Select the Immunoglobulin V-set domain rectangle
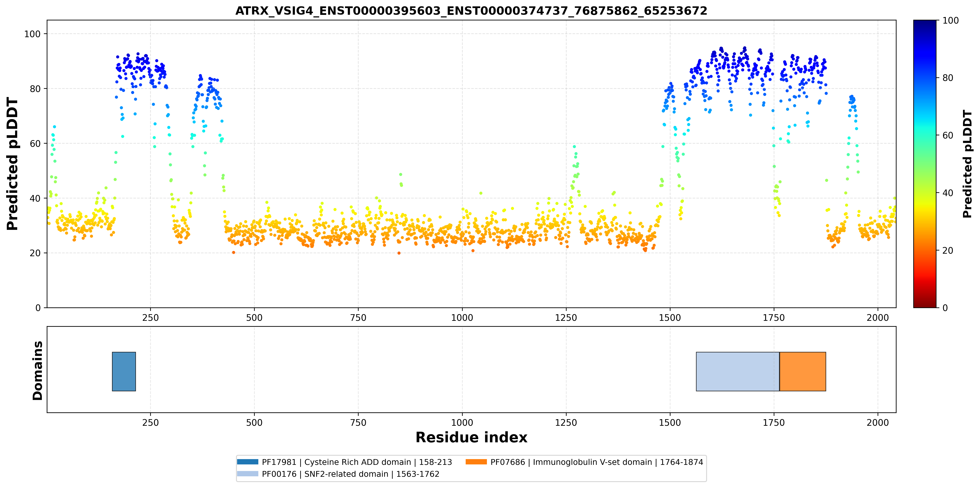Image resolution: width=980 pixels, height=488 pixels. coord(803,371)
